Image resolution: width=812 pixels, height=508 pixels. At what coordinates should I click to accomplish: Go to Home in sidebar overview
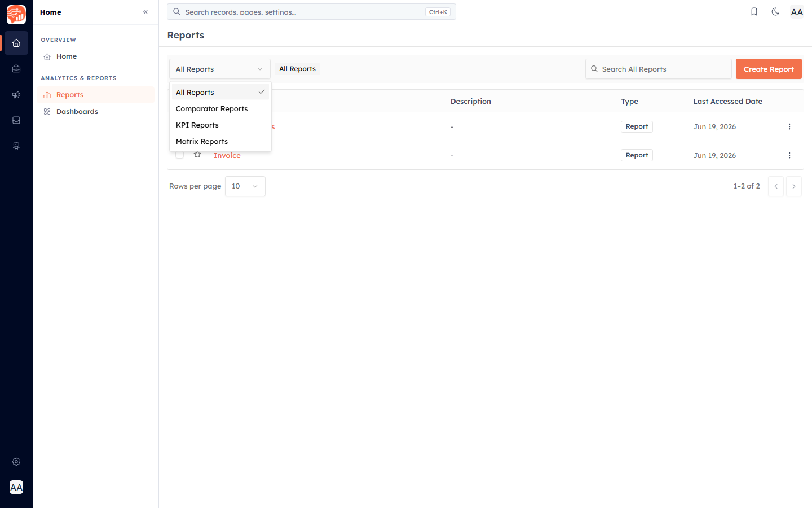tap(96, 56)
